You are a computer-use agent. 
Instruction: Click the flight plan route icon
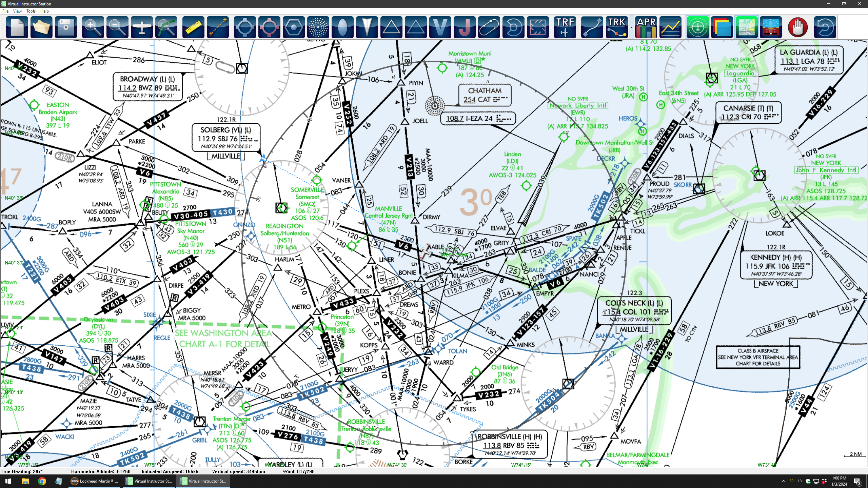tap(592, 27)
